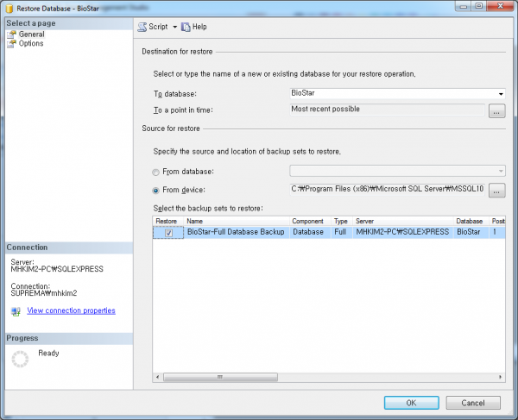Select the From database radio button
Image resolution: width=518 pixels, height=420 pixels.
click(155, 172)
